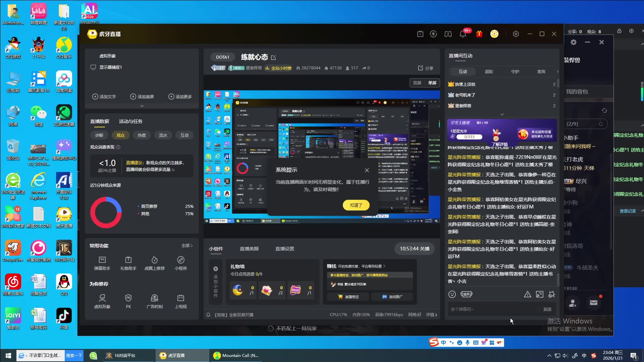Switch to 活动与任务 tab
This screenshot has height=362, width=644.
130,121
